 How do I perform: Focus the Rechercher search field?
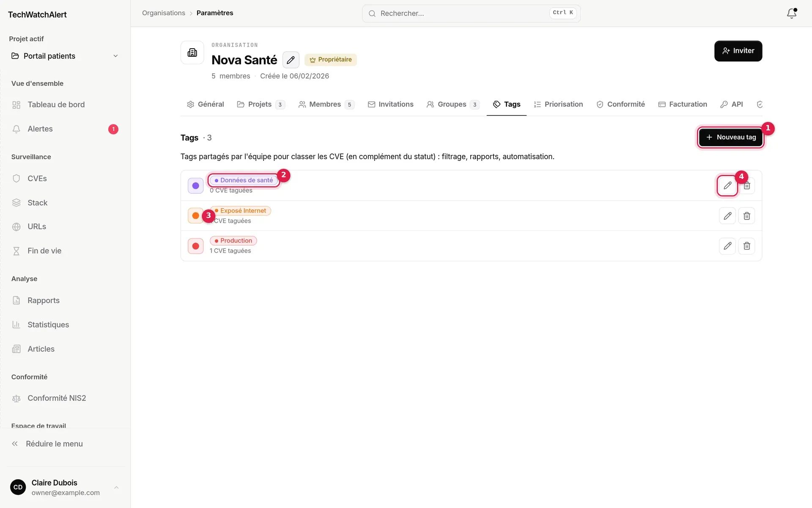click(471, 14)
